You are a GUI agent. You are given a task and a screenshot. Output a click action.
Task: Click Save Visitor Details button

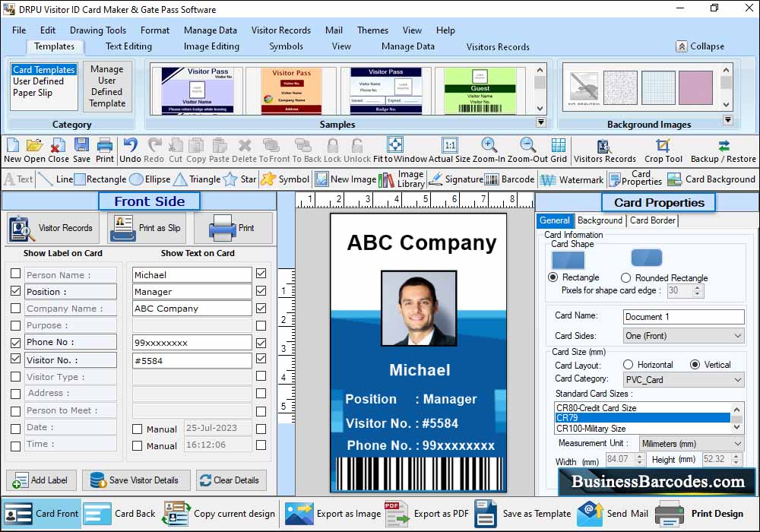point(136,480)
